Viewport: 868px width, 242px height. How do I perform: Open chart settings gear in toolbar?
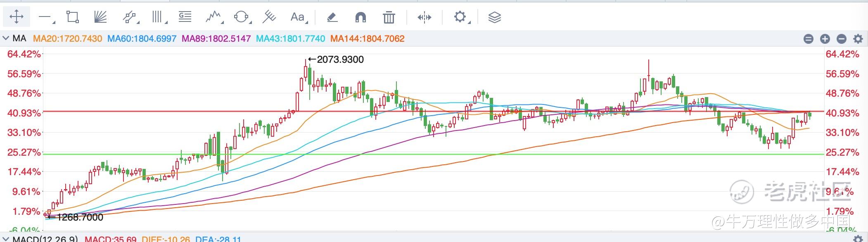coord(460,17)
